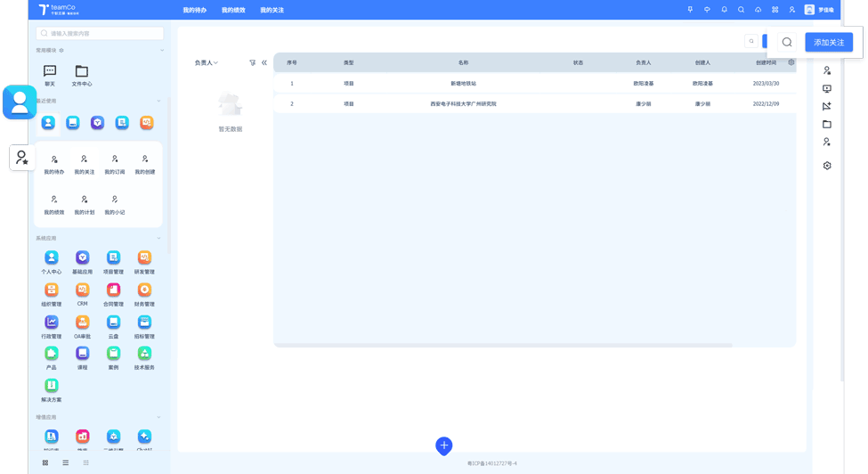Switch sidebar to small dot-grid view
The image size is (868, 474).
tap(86, 462)
